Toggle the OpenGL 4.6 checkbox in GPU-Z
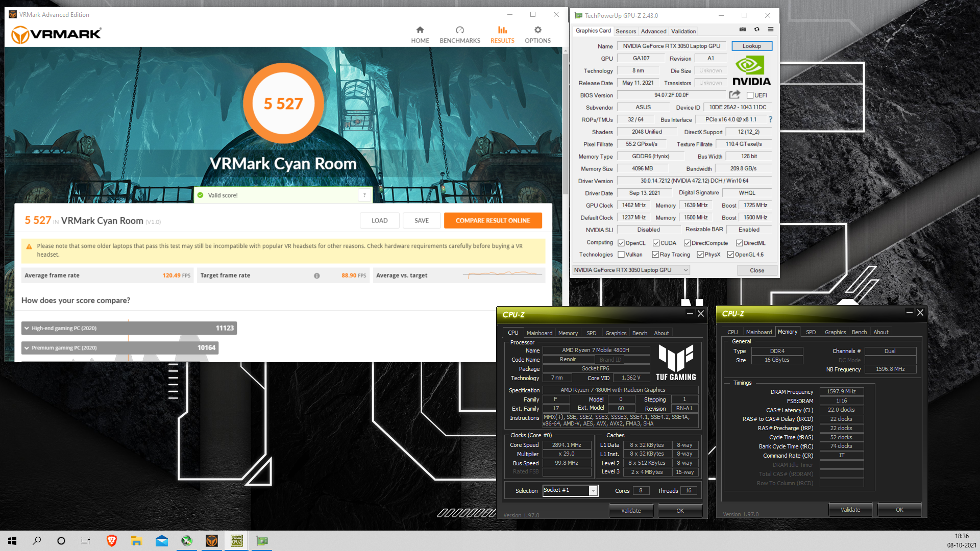Image resolution: width=980 pixels, height=551 pixels. pos(730,254)
